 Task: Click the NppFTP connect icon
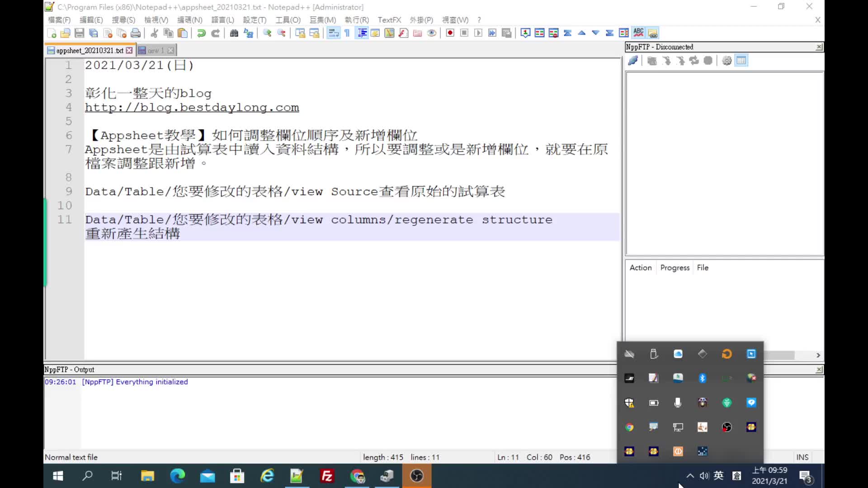click(x=633, y=61)
